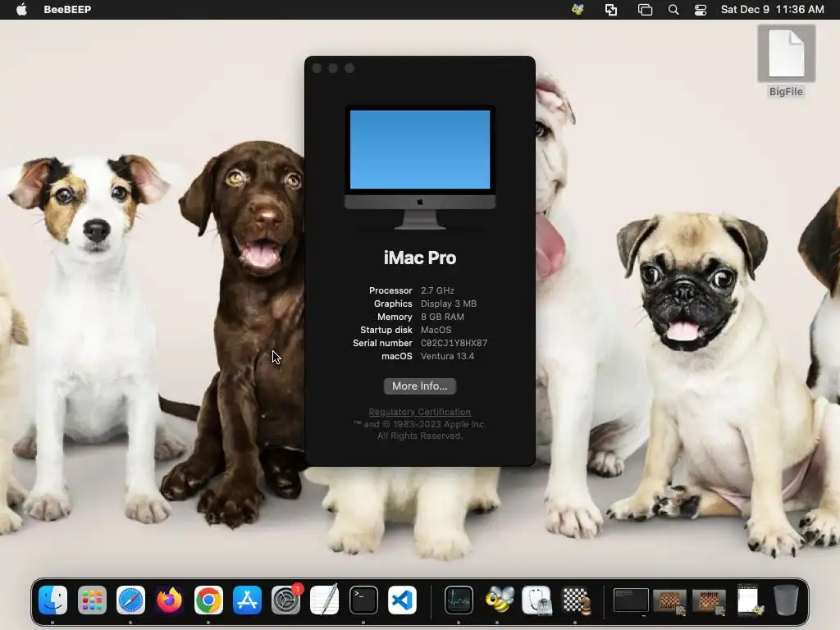Click the "iMac Pro" title text
The image size is (840, 630).
click(x=419, y=258)
